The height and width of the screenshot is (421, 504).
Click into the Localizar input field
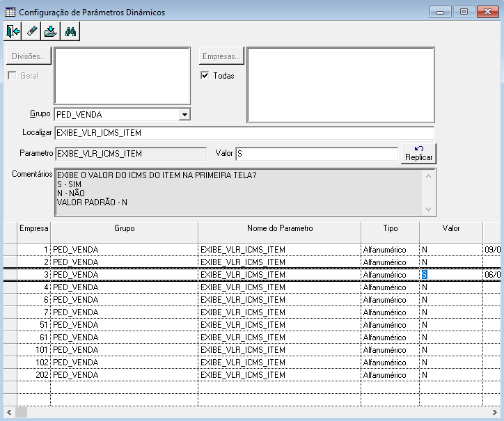click(244, 133)
